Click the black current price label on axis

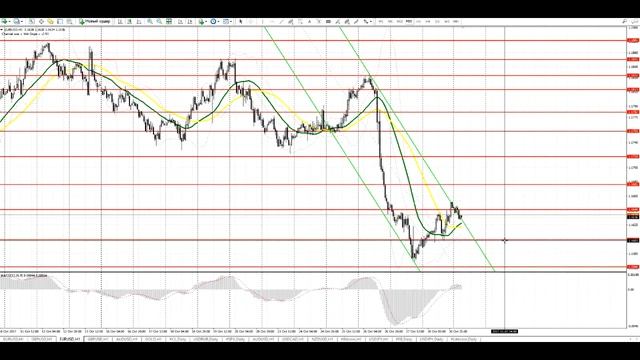click(x=633, y=217)
